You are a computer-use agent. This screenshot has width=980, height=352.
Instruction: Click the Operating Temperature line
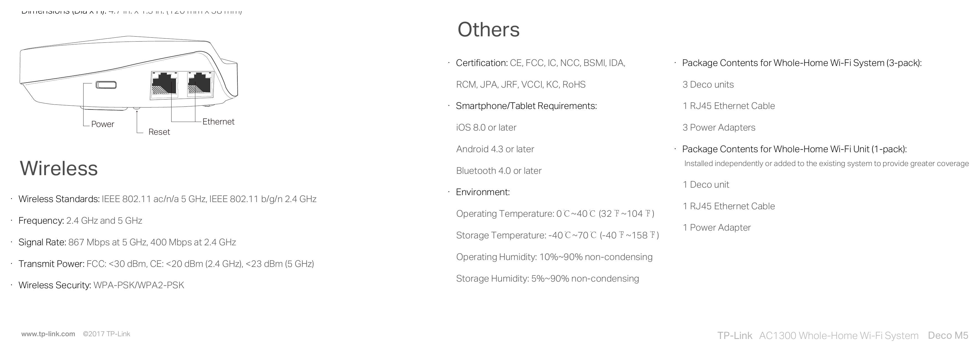point(556,214)
